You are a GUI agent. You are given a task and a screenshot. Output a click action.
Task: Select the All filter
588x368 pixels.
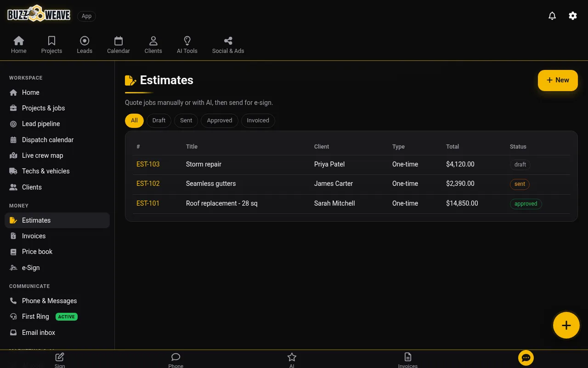pyautogui.click(x=134, y=121)
